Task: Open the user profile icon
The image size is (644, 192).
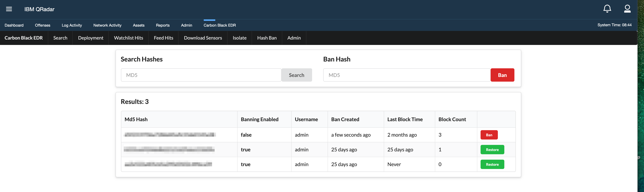Action: (x=627, y=9)
